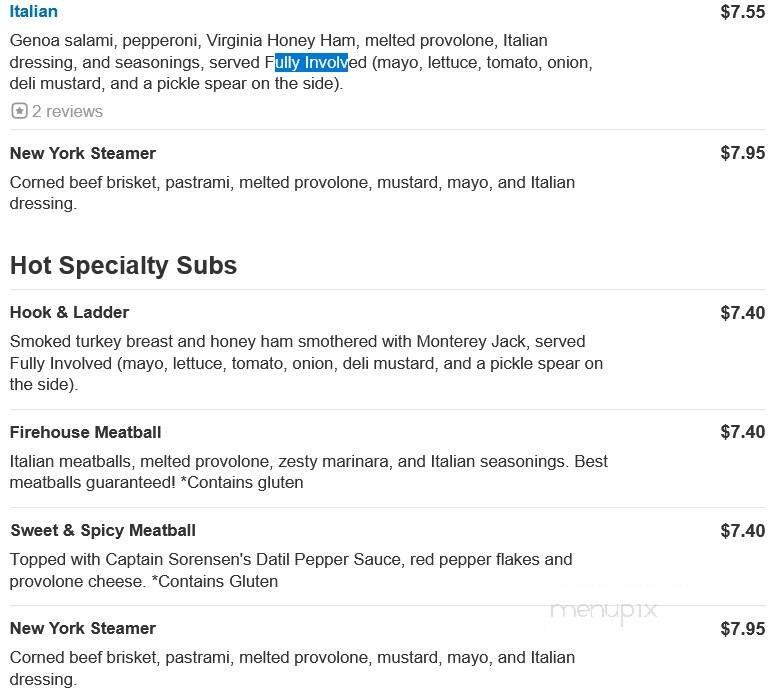783x693 pixels.
Task: Click the Firehouse Meatball item name
Action: coord(85,432)
